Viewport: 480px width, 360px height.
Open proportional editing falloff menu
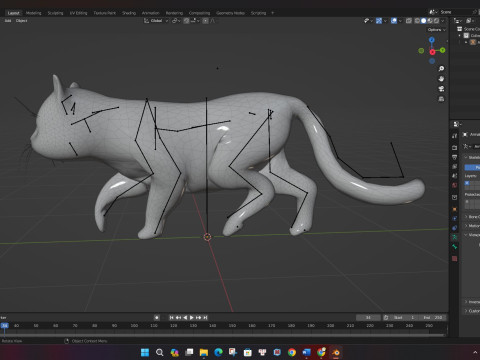[x=213, y=21]
